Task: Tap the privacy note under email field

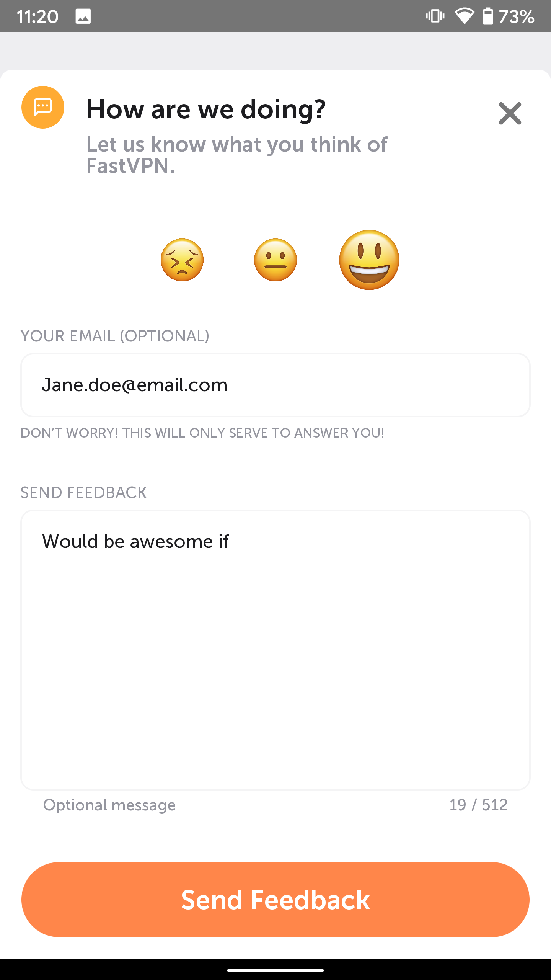Action: [202, 433]
